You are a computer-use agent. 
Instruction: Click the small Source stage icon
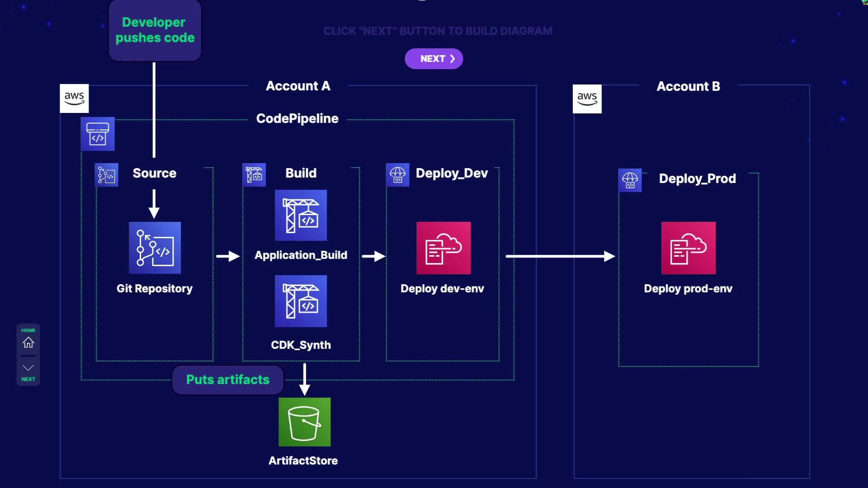click(107, 175)
